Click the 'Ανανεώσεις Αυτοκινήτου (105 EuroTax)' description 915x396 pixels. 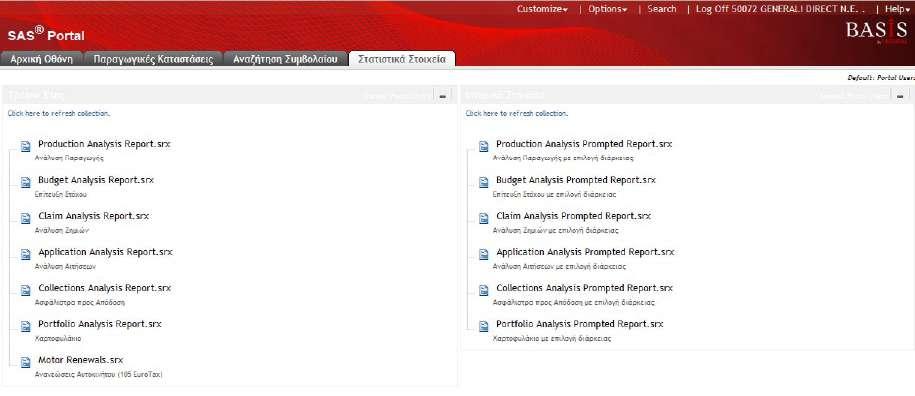click(99, 374)
